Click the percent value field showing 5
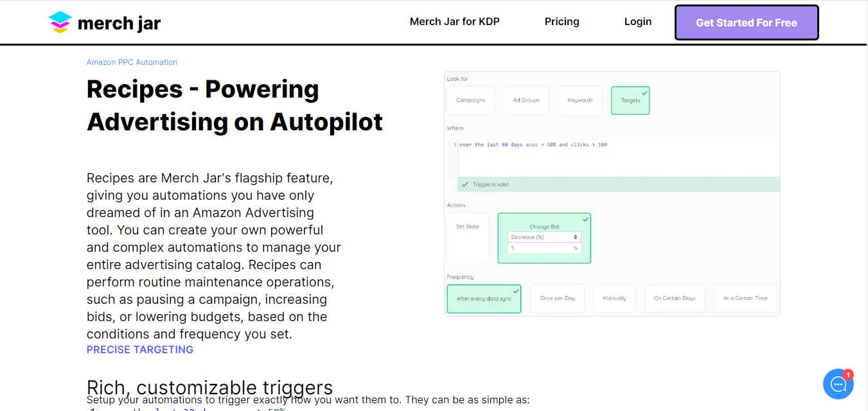The height and width of the screenshot is (411, 868). pos(544,248)
